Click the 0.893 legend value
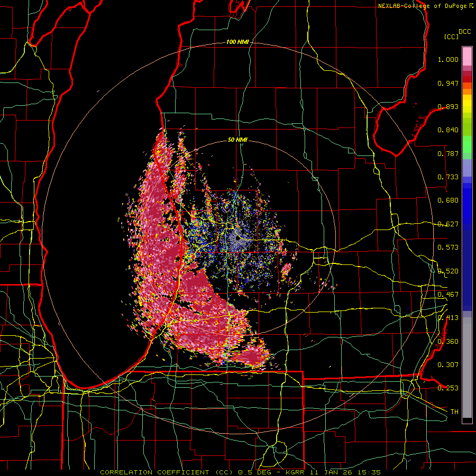The width and height of the screenshot is (476, 476). (x=448, y=106)
